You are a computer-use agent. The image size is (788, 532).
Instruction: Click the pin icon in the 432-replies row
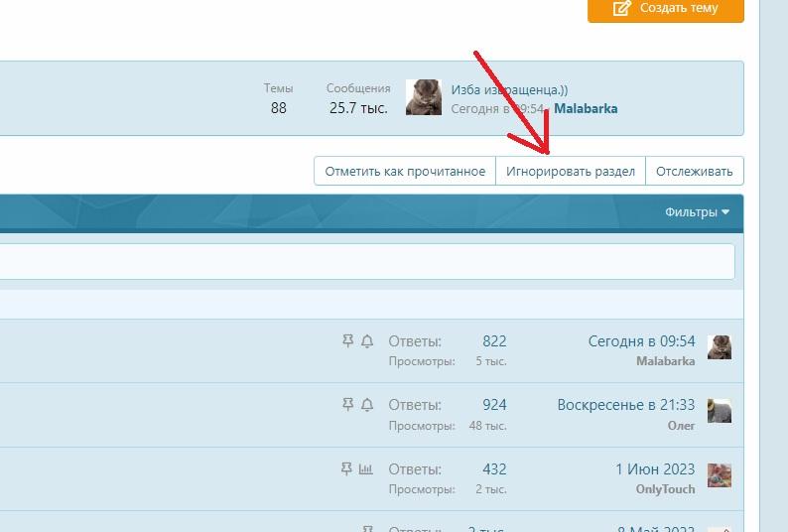point(346,468)
